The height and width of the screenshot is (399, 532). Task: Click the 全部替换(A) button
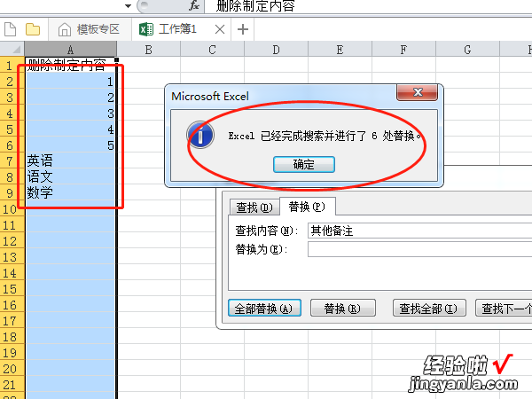[264, 308]
